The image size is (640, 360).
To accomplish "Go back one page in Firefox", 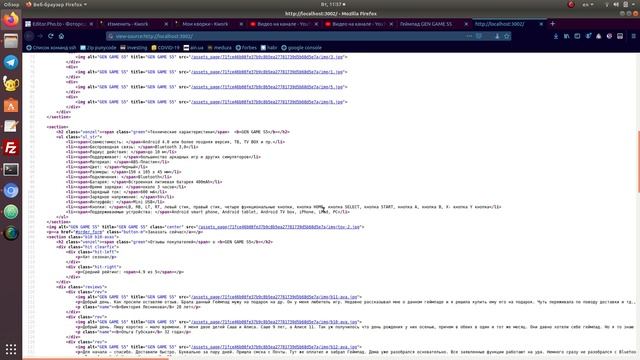I will [x=29, y=36].
